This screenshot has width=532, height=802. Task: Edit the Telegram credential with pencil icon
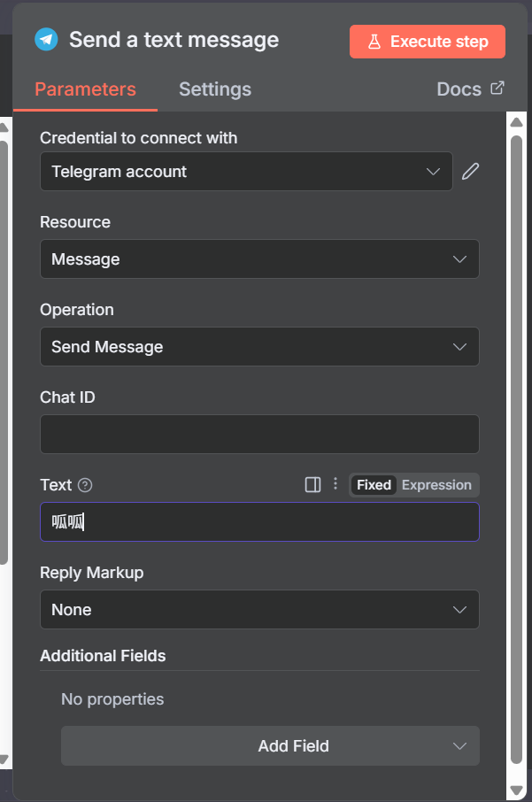coord(470,172)
